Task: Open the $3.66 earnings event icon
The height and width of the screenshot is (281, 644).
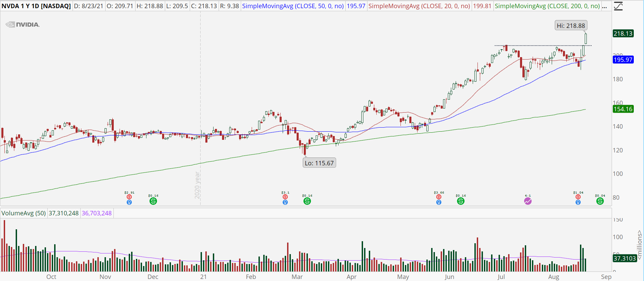Action: coord(439,197)
